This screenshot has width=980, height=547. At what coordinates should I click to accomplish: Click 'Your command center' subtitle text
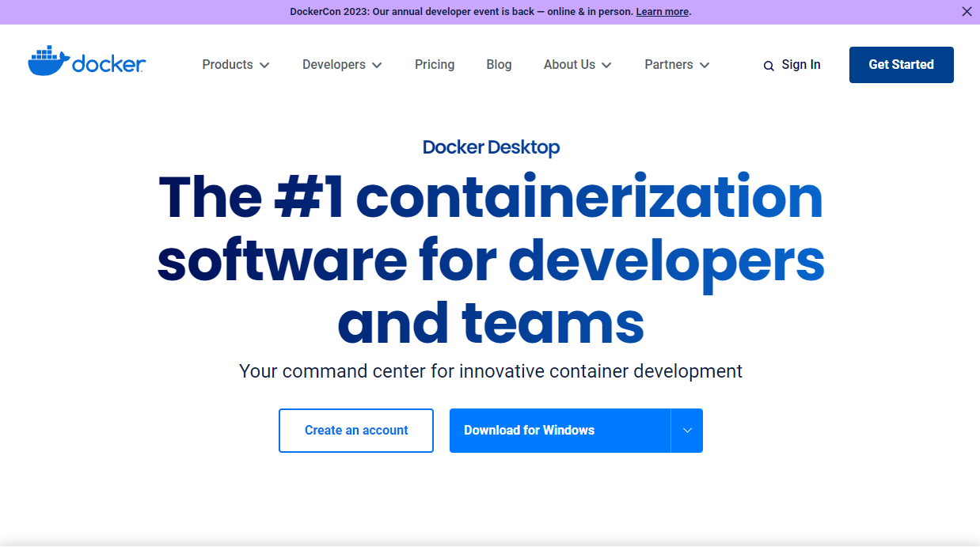point(491,371)
